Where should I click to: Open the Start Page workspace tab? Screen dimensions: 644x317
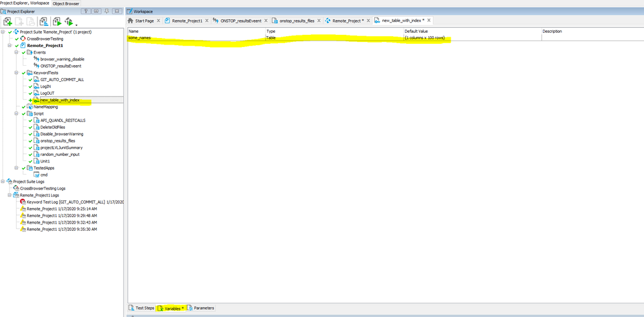click(x=144, y=21)
